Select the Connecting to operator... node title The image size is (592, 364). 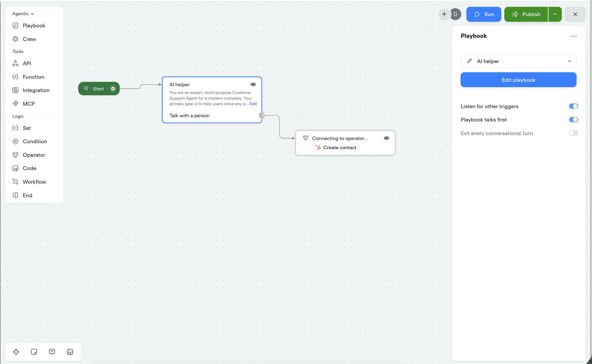pos(339,138)
